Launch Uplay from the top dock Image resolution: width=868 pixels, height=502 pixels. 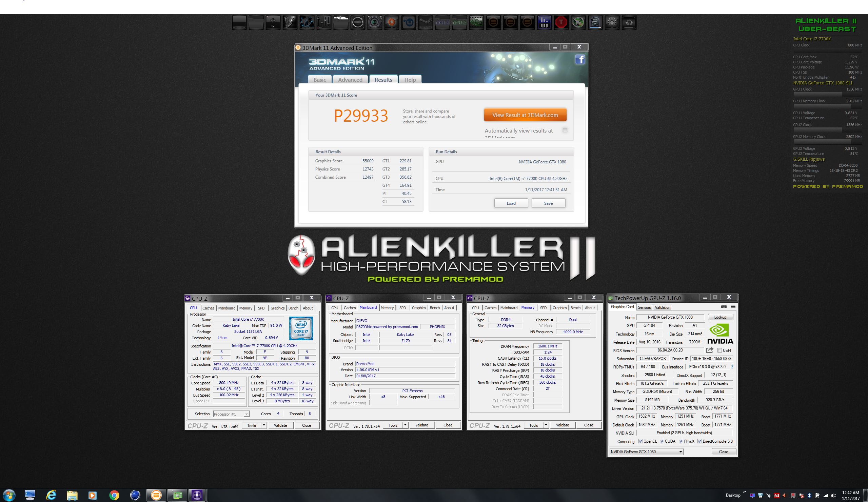[x=408, y=23]
